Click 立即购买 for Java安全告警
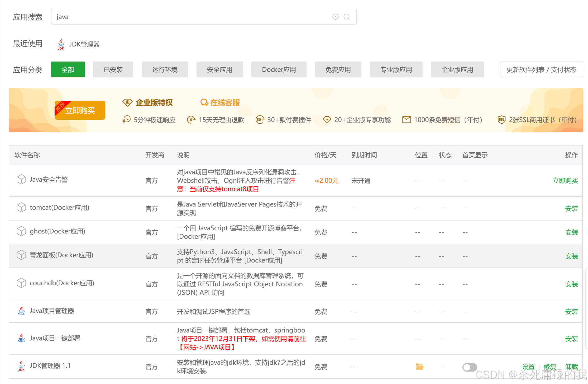The image size is (588, 384). pos(565,181)
